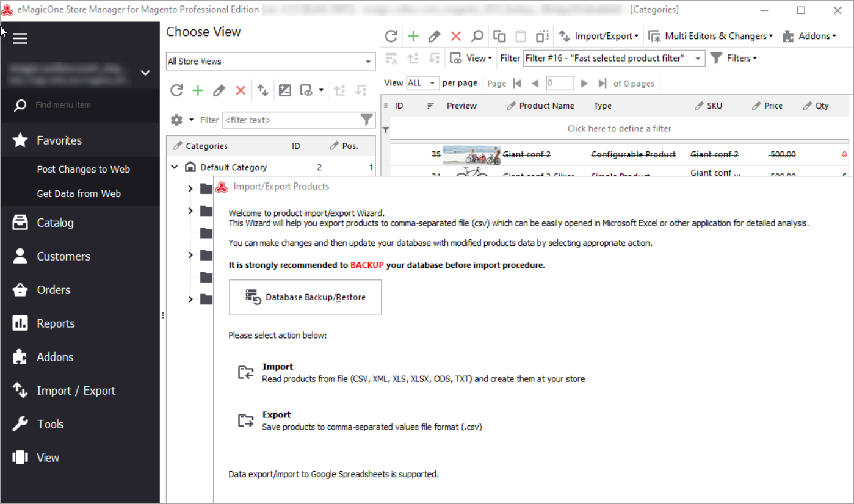The height and width of the screenshot is (504, 854).
Task: Delete selected product with red X
Action: coord(456,36)
